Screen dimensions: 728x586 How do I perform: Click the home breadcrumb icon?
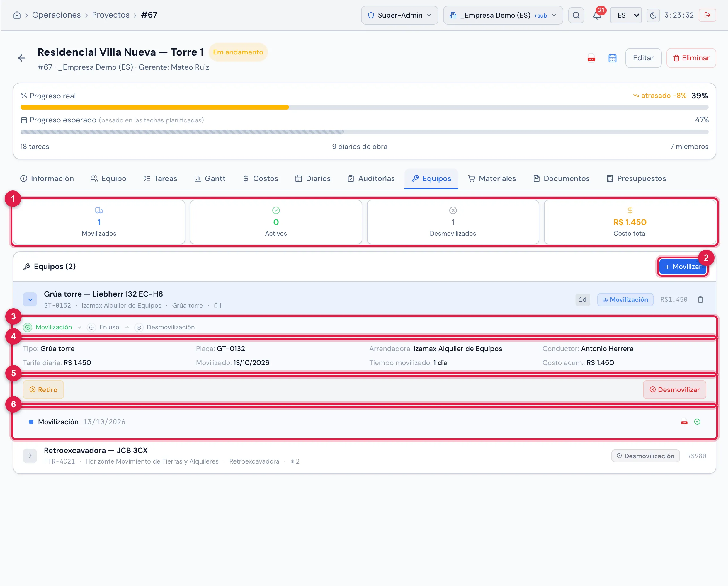pos(17,15)
